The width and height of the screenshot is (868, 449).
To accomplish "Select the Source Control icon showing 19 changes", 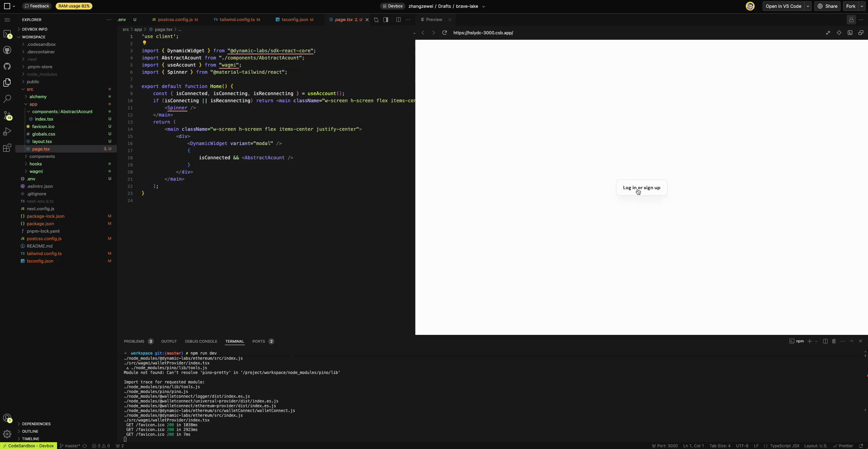I will click(x=7, y=115).
